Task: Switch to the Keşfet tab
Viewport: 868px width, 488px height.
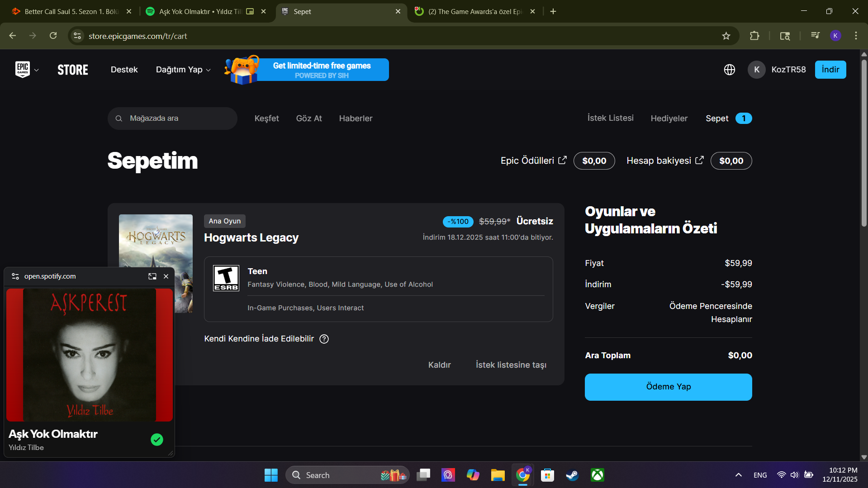Action: pos(266,118)
